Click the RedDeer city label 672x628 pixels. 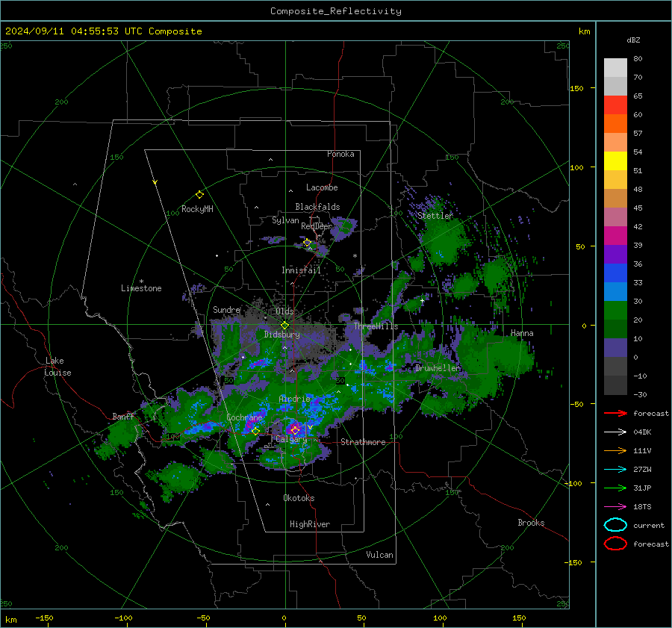click(x=317, y=226)
